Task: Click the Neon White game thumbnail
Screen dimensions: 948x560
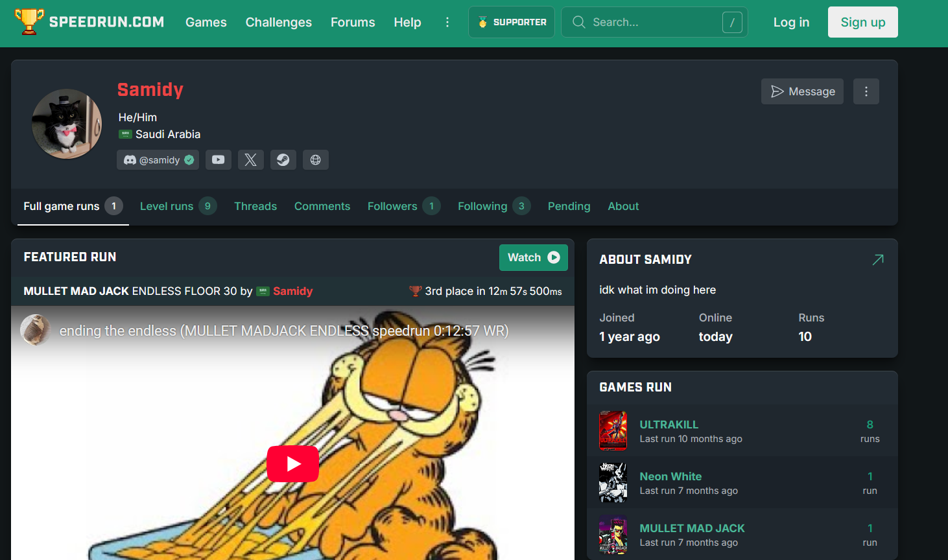Action: 613,483
